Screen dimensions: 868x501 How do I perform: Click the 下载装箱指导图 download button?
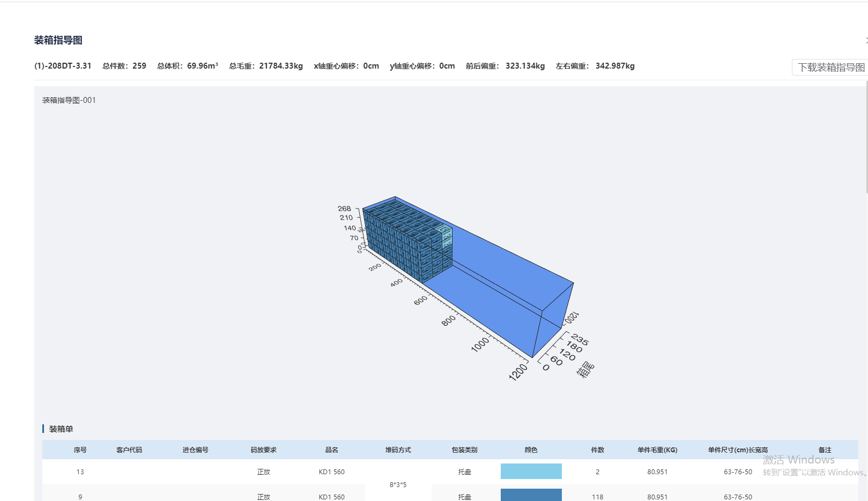pyautogui.click(x=830, y=67)
